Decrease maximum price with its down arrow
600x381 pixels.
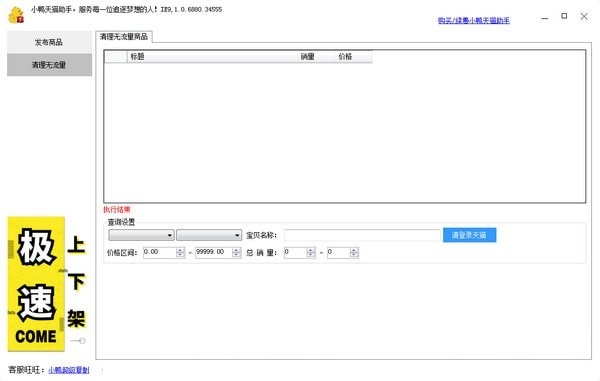pos(236,255)
